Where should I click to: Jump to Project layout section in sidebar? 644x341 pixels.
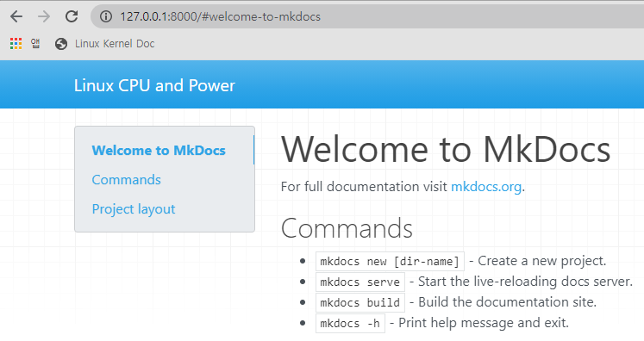[x=134, y=209]
